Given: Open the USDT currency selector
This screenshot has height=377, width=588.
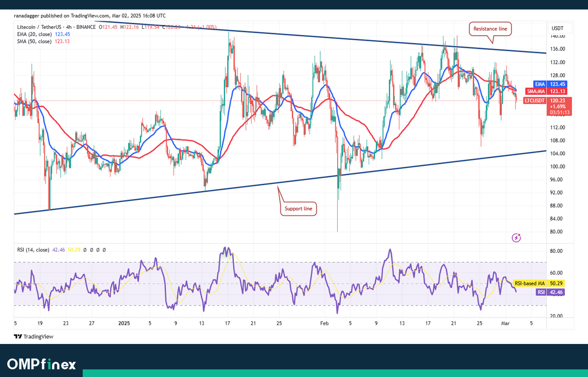Looking at the screenshot, I should click(557, 28).
